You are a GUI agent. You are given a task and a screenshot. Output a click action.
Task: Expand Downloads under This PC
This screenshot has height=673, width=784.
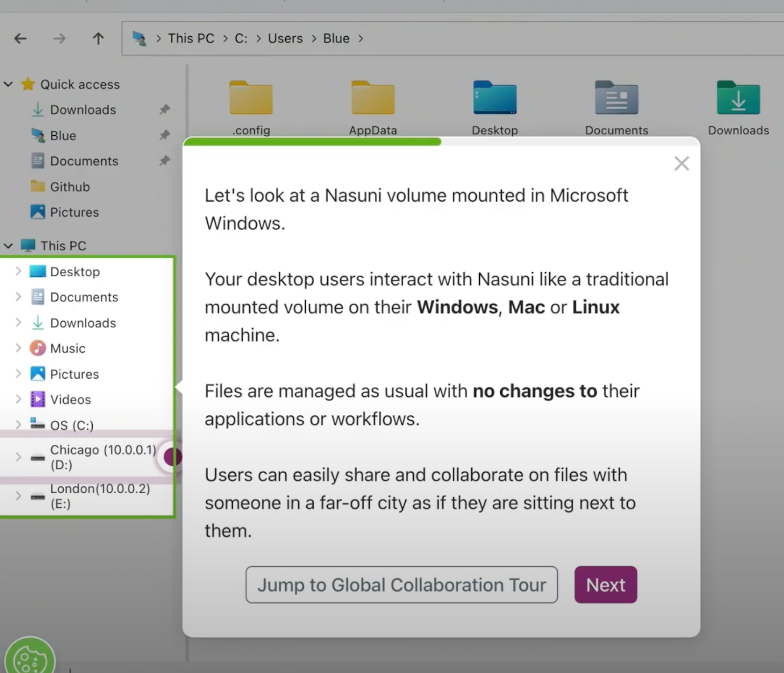(x=18, y=323)
